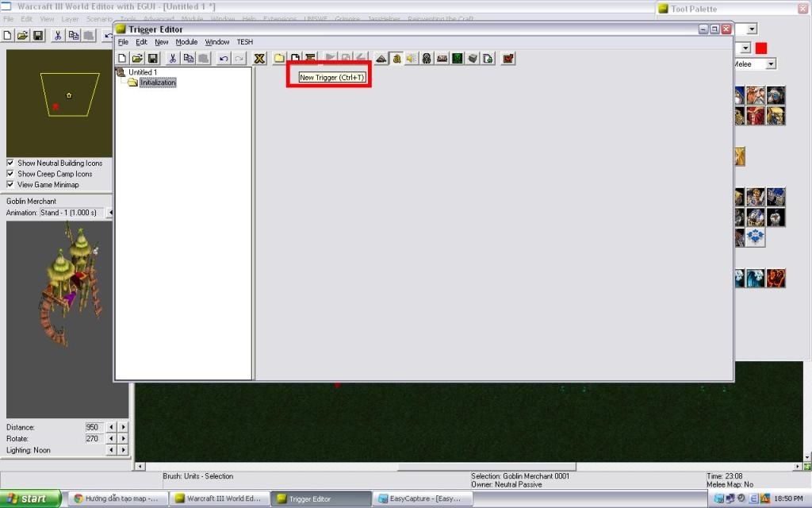Click Open icon in World Editor main toolbar
Screen dimensions: 812x508
pyautogui.click(x=22, y=35)
